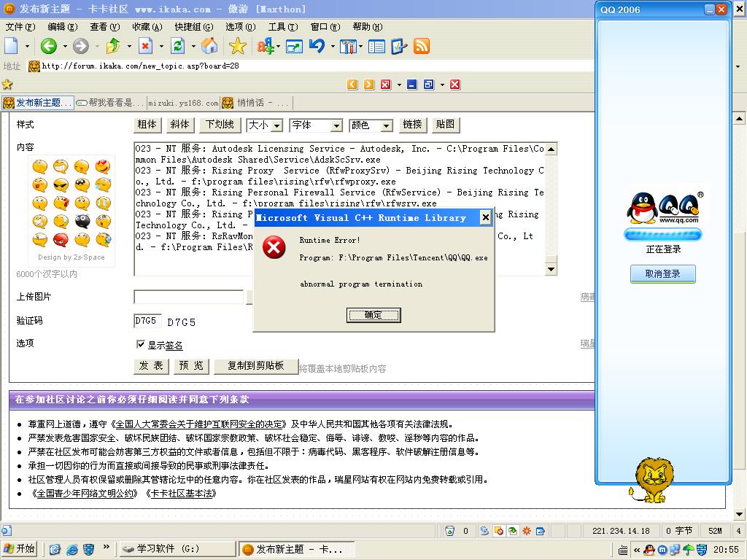Screen dimensions: 747x560
Task: Click the tools columns icon in toolbar
Action: pyautogui.click(x=348, y=47)
